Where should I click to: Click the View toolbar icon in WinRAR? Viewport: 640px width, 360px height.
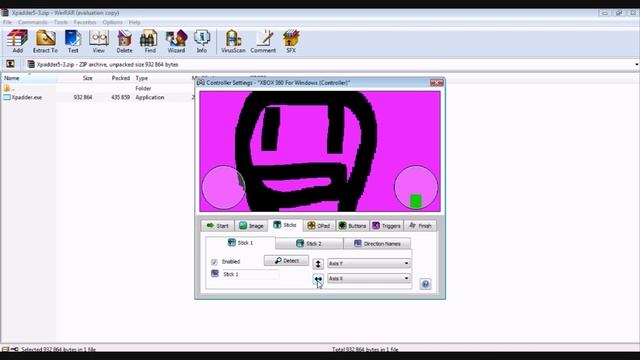[x=98, y=41]
